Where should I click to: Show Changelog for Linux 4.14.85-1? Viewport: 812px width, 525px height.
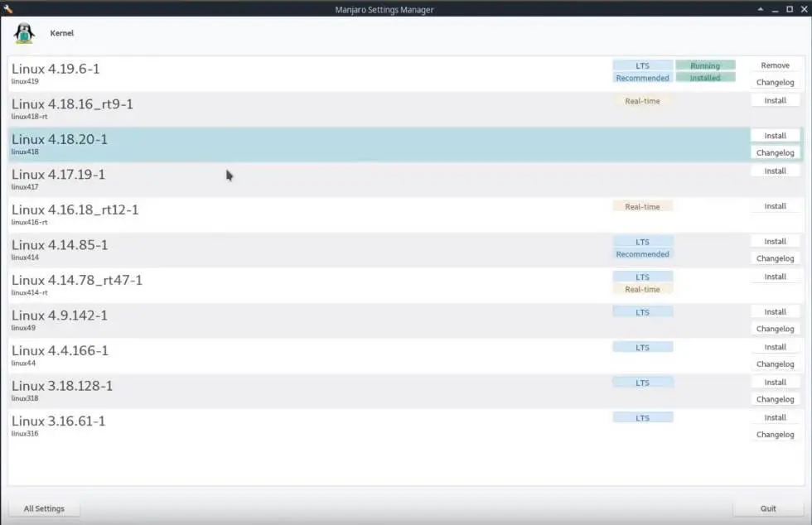pyautogui.click(x=776, y=258)
